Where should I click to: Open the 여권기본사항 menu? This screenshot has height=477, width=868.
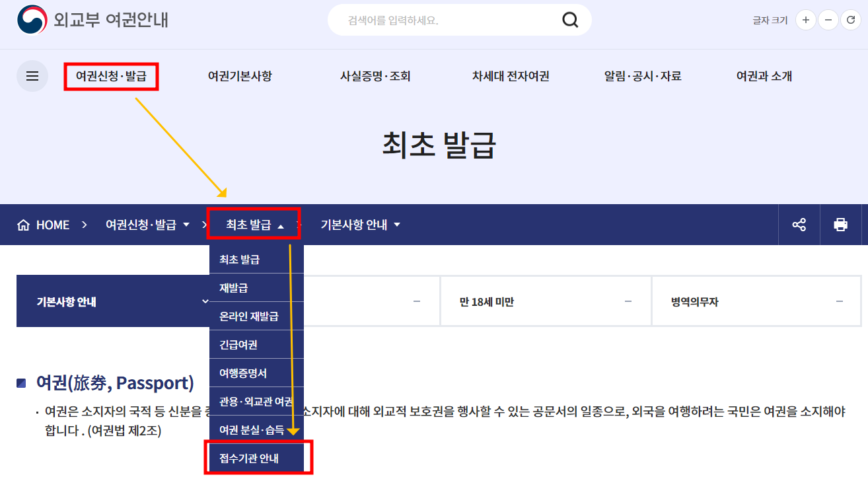[x=239, y=76]
